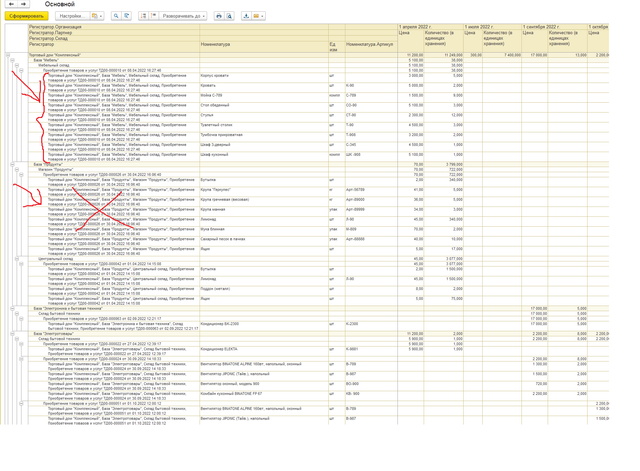Screen dimensions: 640x471
Task: Select the 1 апреля 2022 г. period header
Action: point(431,27)
